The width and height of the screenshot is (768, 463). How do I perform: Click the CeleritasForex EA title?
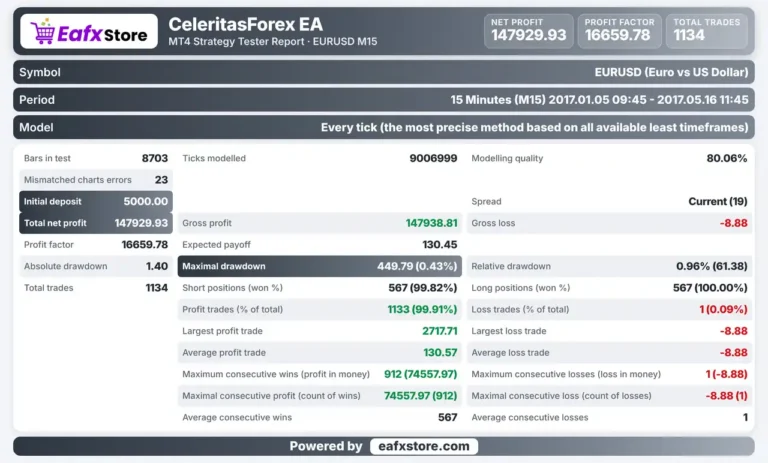coord(245,24)
